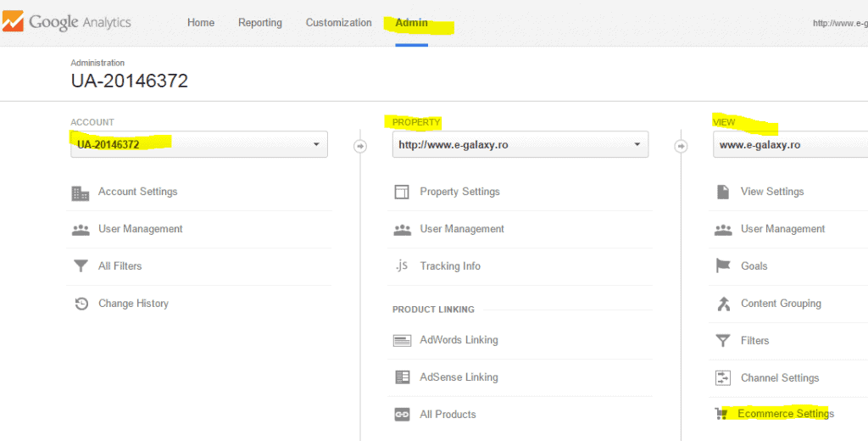Click the Ecommerce Settings shopping cart icon
The height and width of the screenshot is (441, 868).
(x=721, y=414)
